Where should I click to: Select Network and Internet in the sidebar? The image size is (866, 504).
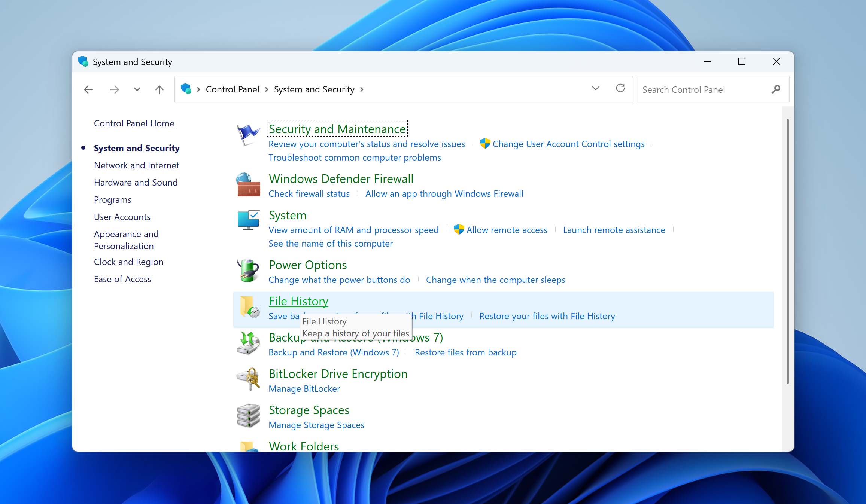coord(136,165)
